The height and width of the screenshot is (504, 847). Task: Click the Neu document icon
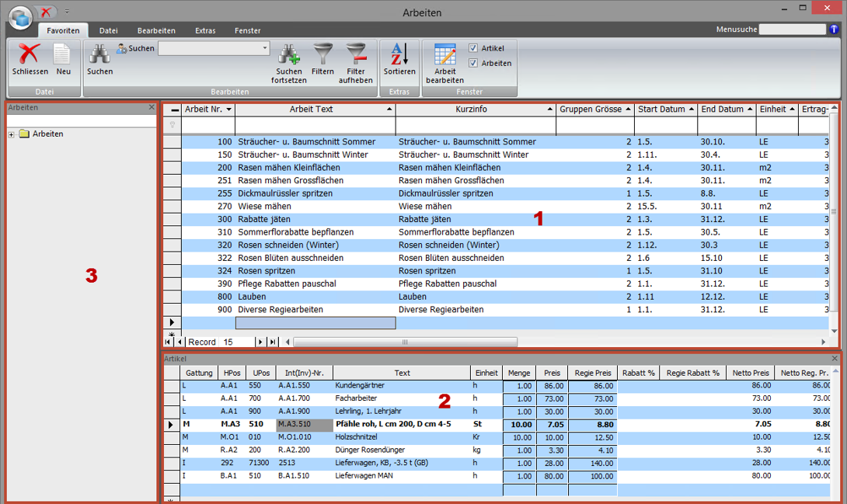click(62, 55)
